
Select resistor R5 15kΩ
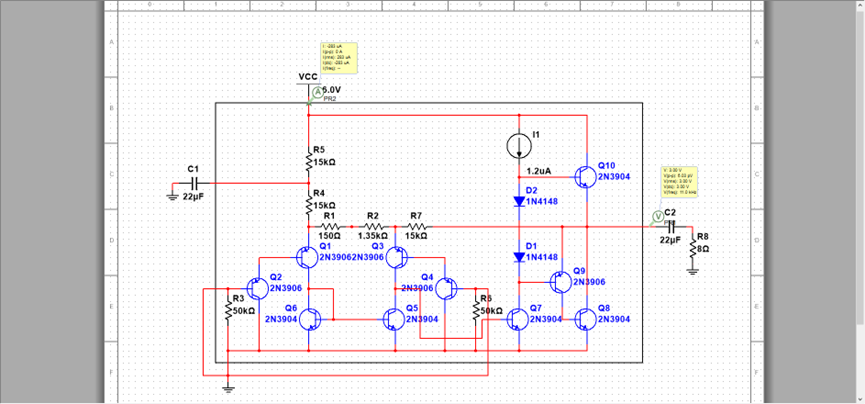[308, 160]
